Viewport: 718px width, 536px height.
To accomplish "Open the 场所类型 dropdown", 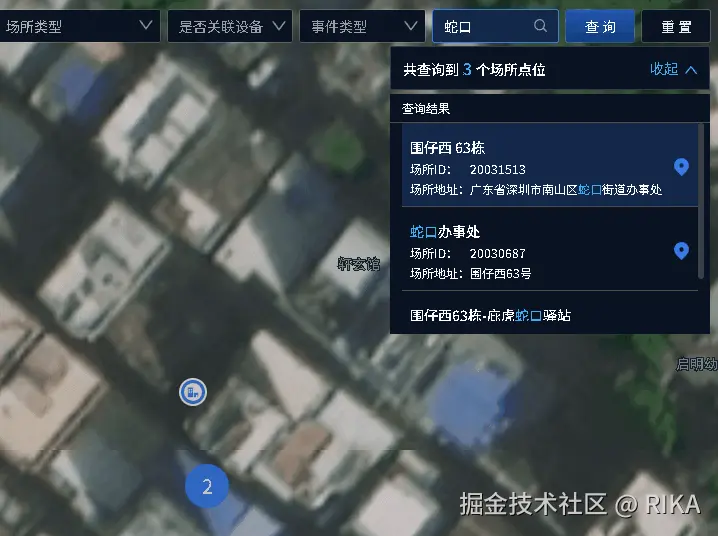I will (79, 26).
